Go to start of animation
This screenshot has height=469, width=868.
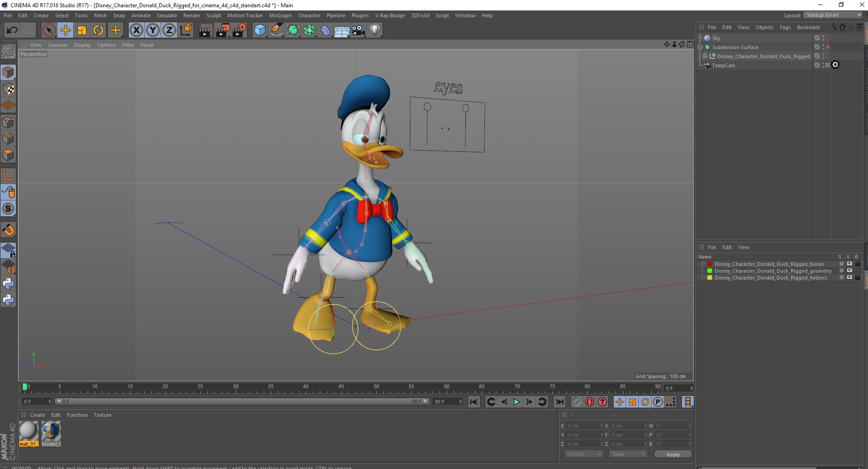(x=474, y=402)
